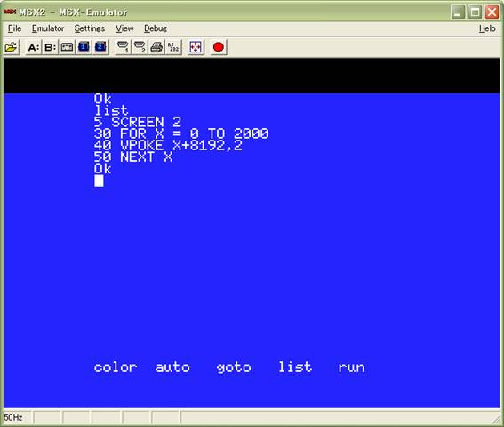The height and width of the screenshot is (427, 504).
Task: Open the Emulator menu
Action: (48, 28)
